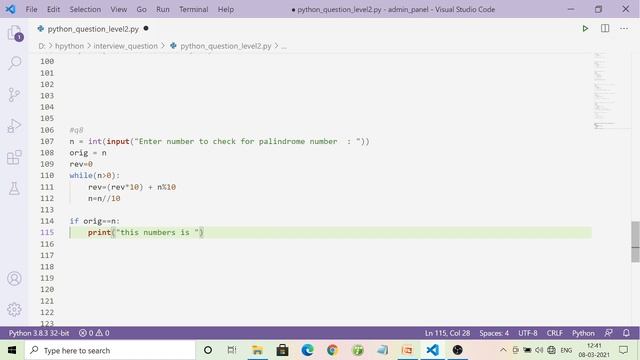Open Run menu

click(x=162, y=9)
